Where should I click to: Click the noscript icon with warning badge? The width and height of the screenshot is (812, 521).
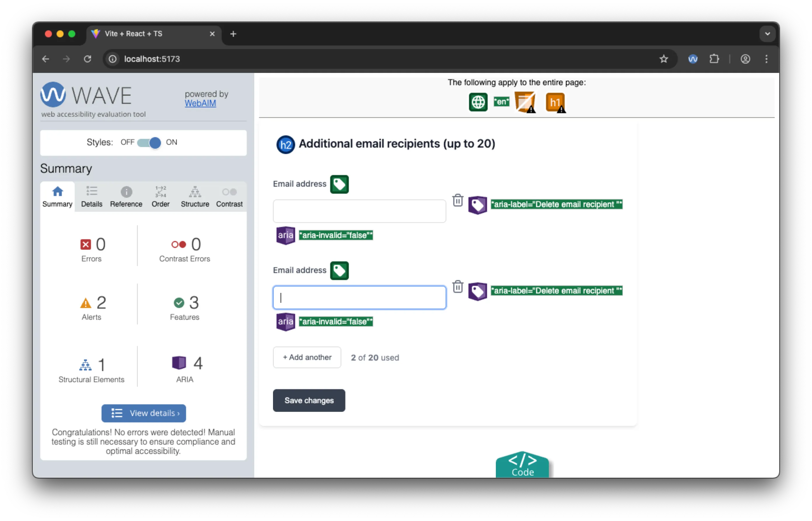click(525, 102)
